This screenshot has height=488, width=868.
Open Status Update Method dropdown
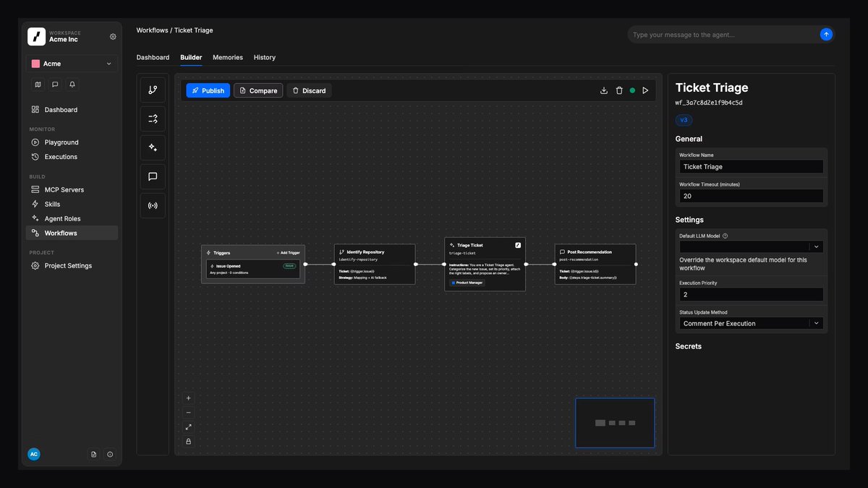click(751, 323)
